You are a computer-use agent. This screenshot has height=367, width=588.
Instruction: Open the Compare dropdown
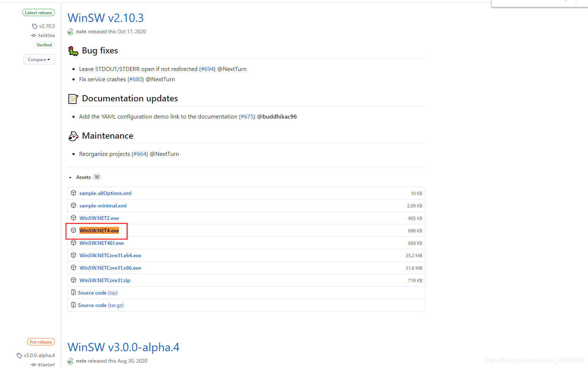[x=39, y=60]
